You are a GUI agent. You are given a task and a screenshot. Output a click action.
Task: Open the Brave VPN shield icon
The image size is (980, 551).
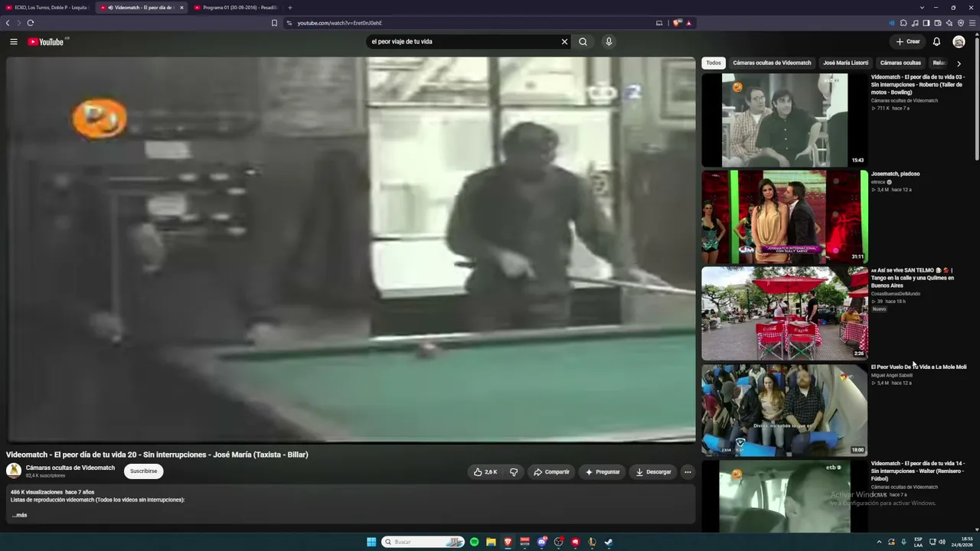(x=961, y=23)
